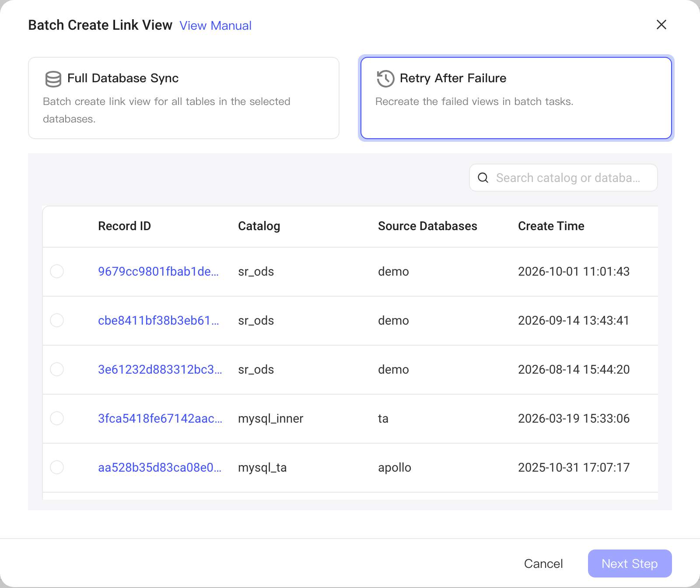Click the ta source database cell
700x588 pixels.
point(383,418)
